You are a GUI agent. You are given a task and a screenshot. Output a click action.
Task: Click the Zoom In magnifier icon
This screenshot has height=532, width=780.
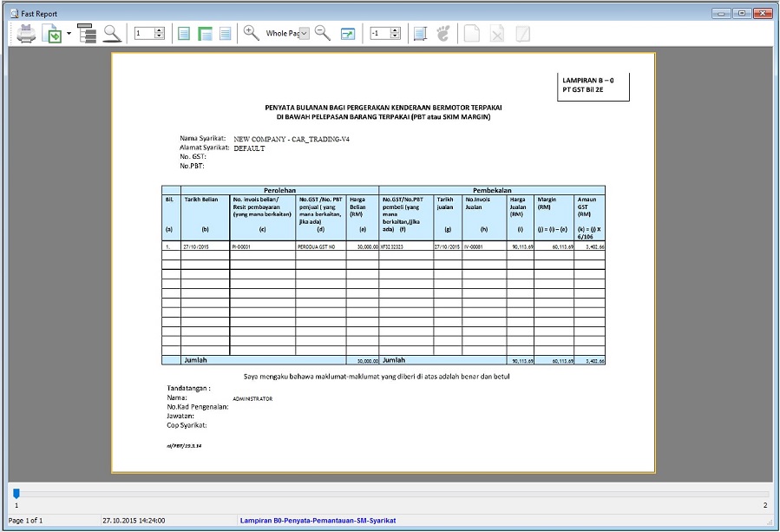[x=251, y=34]
